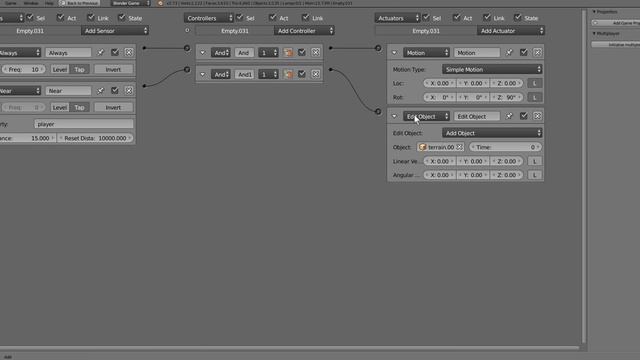
Task: Adjust the Always sensor Freq value
Action: pyautogui.click(x=23, y=69)
